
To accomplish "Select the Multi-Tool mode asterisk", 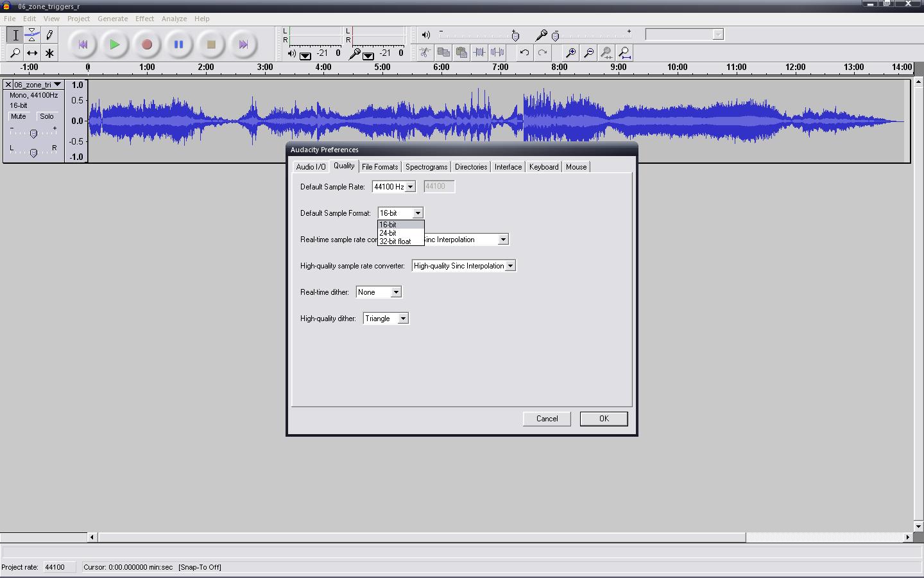I will 49,53.
